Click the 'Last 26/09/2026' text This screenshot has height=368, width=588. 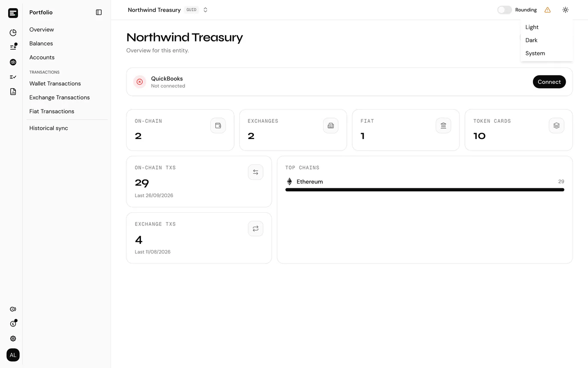(154, 196)
